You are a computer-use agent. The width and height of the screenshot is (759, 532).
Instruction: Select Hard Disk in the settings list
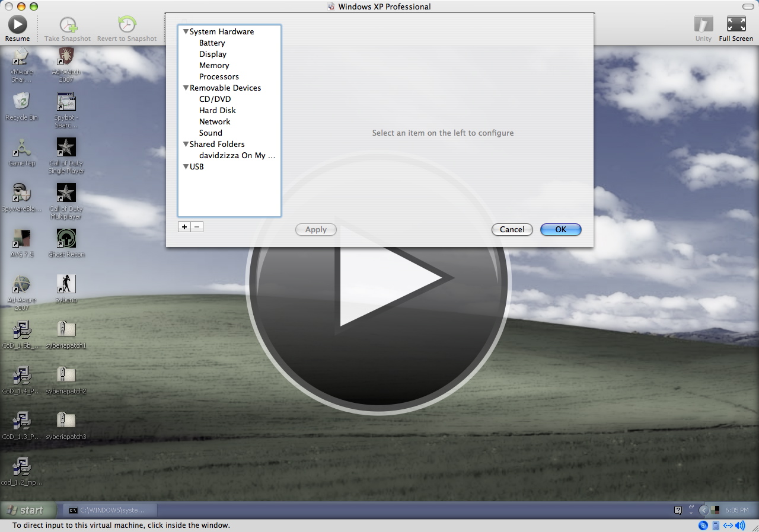coord(217,110)
